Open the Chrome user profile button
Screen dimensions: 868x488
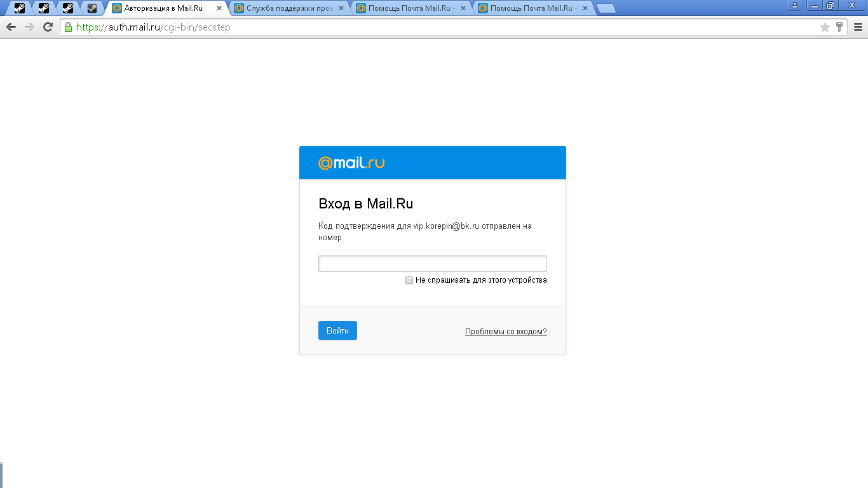coord(795,5)
